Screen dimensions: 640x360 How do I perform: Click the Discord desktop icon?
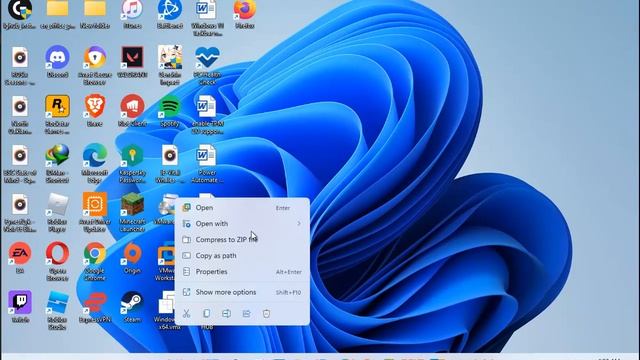[57, 61]
